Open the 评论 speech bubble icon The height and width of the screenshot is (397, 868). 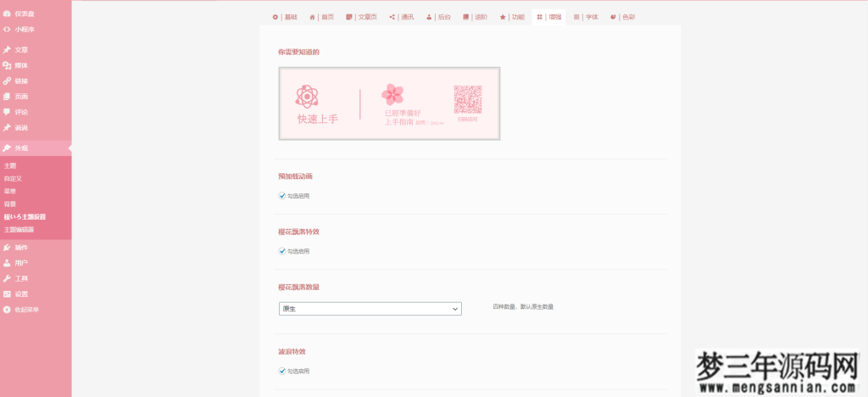tap(7, 112)
